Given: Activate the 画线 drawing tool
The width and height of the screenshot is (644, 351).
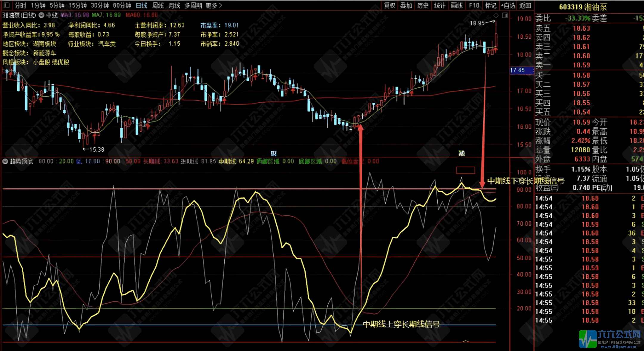Looking at the screenshot, I should point(457,5).
